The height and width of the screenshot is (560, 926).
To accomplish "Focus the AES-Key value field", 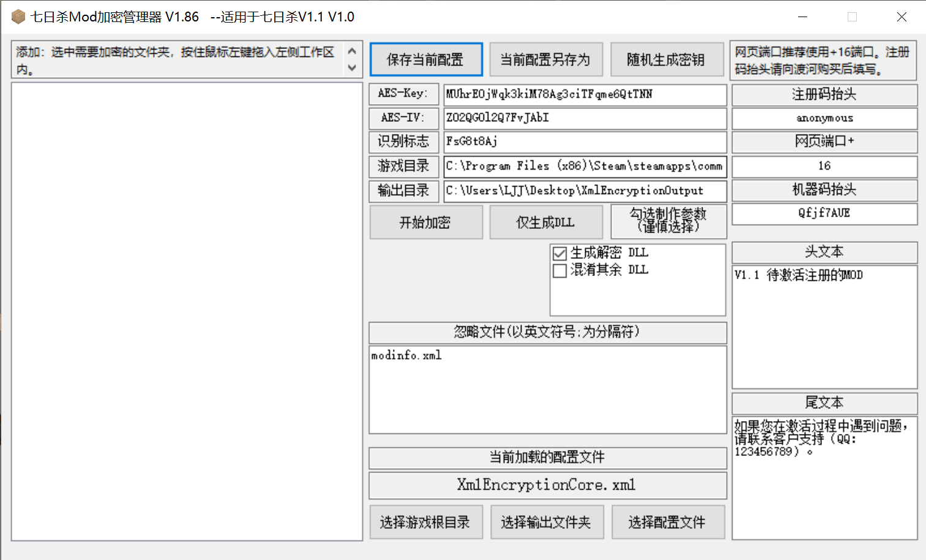I will pyautogui.click(x=585, y=94).
